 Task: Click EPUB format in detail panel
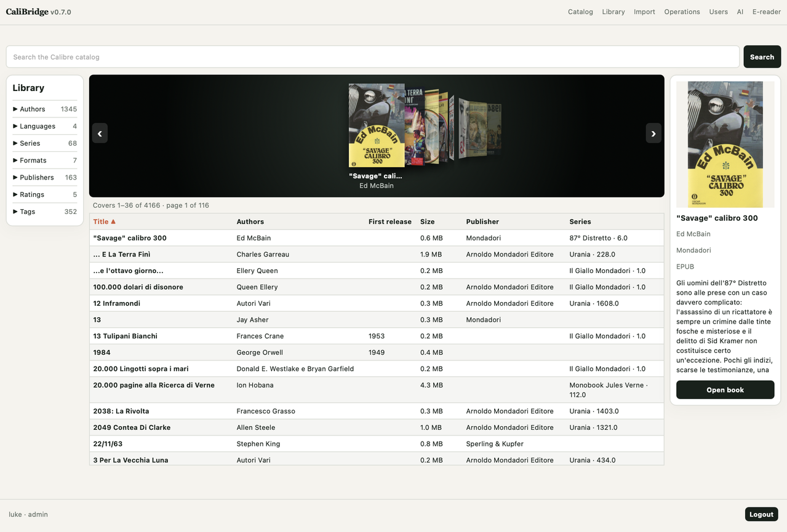[685, 266]
